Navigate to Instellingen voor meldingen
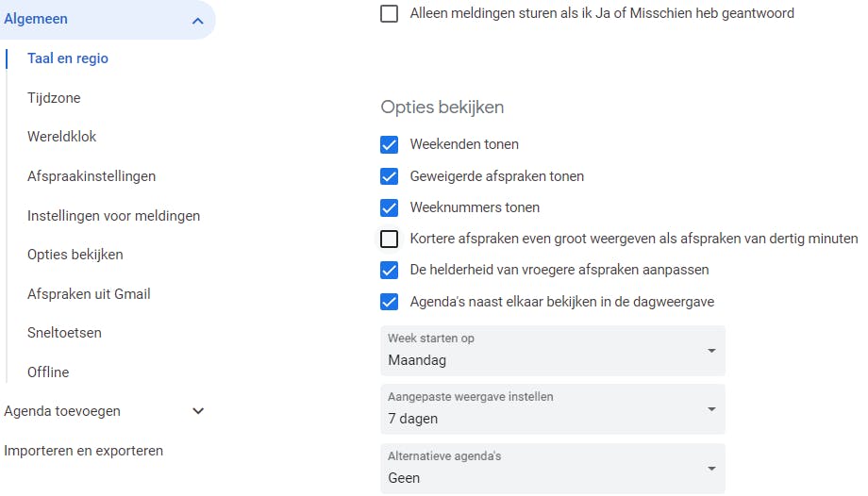The height and width of the screenshot is (496, 868). (113, 216)
